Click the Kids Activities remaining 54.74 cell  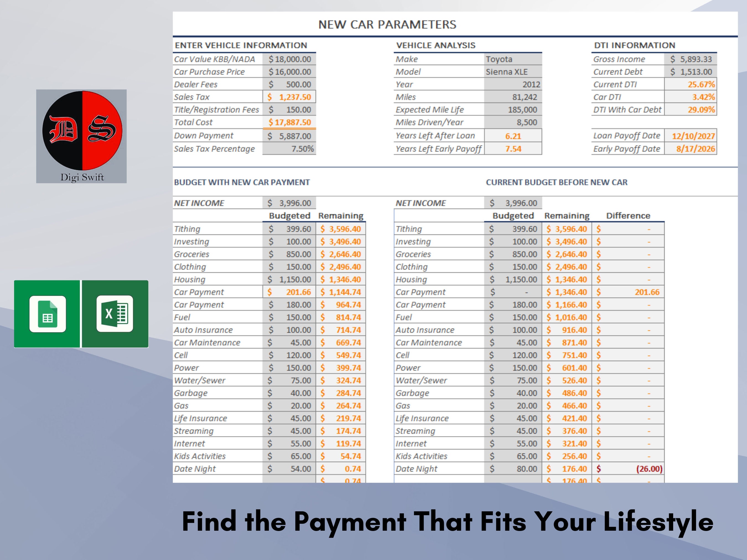click(x=341, y=456)
